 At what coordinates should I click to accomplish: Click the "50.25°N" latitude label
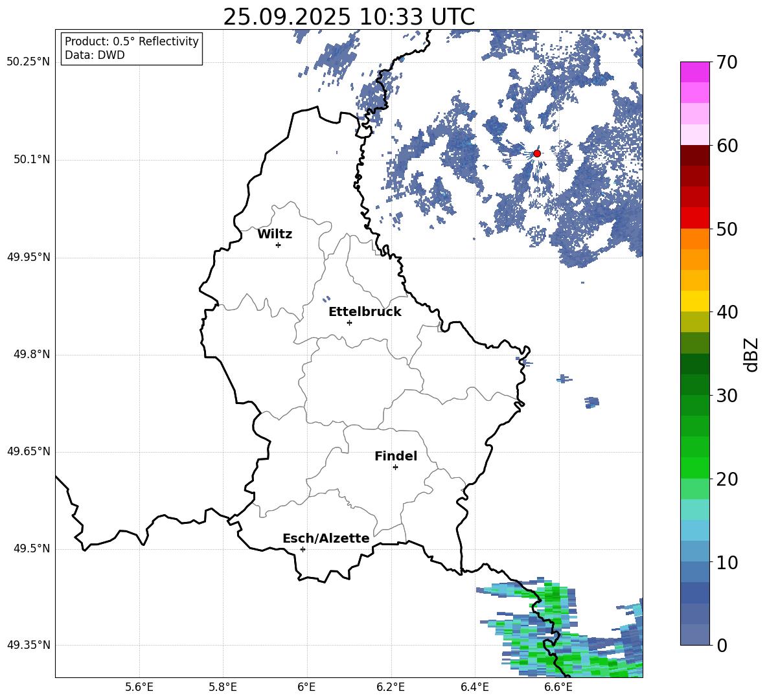pyautogui.click(x=29, y=62)
